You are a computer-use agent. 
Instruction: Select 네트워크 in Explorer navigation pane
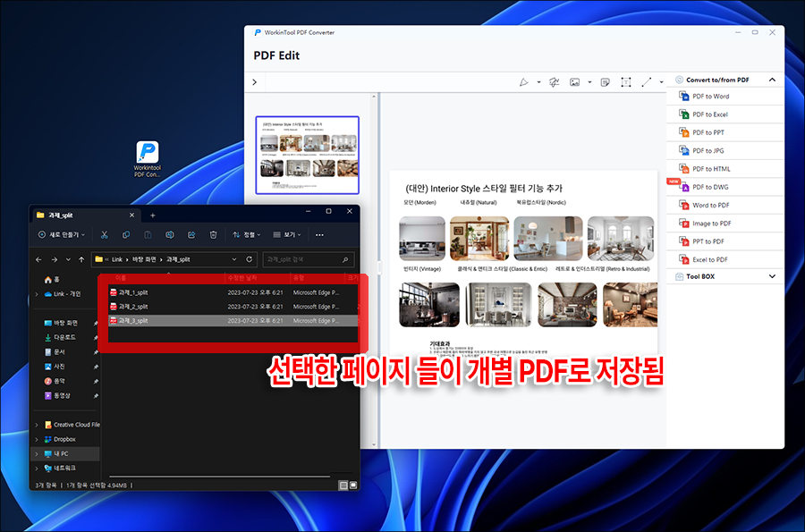(60, 468)
